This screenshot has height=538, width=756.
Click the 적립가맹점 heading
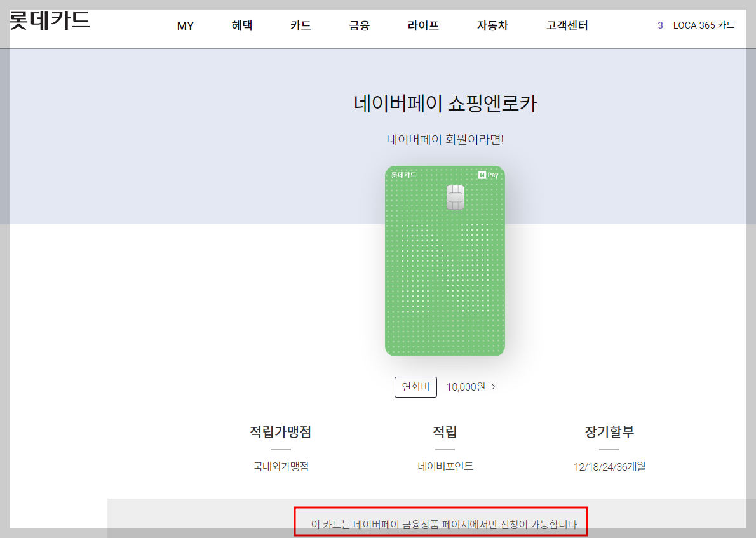coord(281,431)
